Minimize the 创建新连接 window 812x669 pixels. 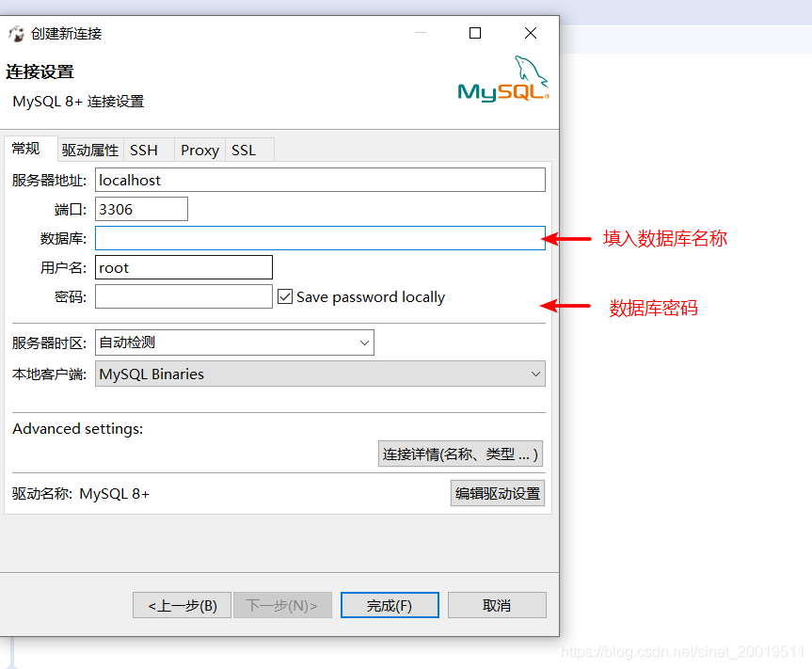click(x=421, y=33)
